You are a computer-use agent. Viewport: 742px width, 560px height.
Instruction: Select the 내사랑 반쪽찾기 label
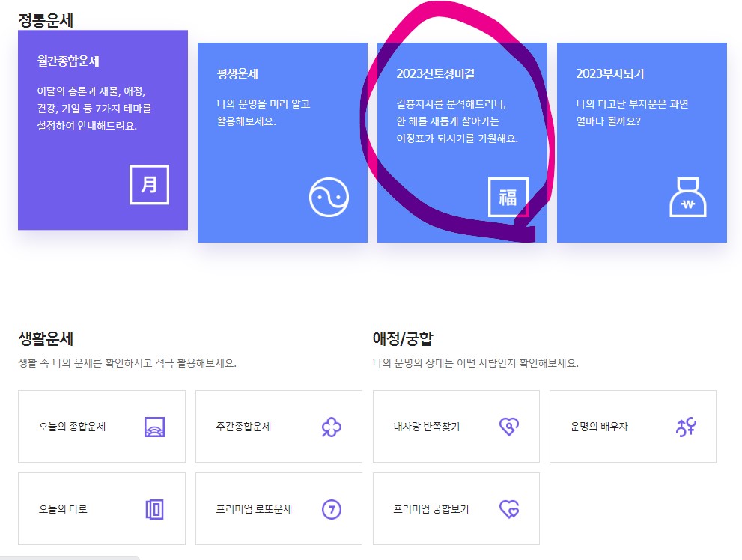(426, 427)
